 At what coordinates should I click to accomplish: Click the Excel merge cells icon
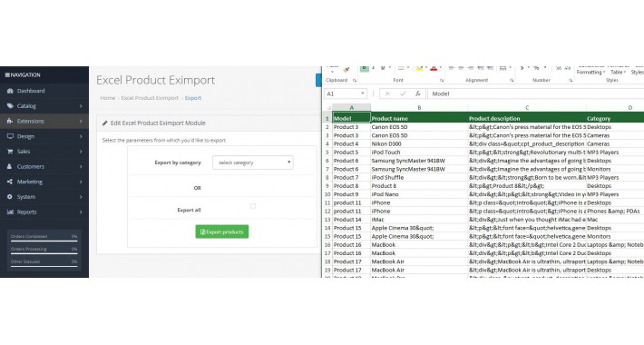tap(503, 69)
